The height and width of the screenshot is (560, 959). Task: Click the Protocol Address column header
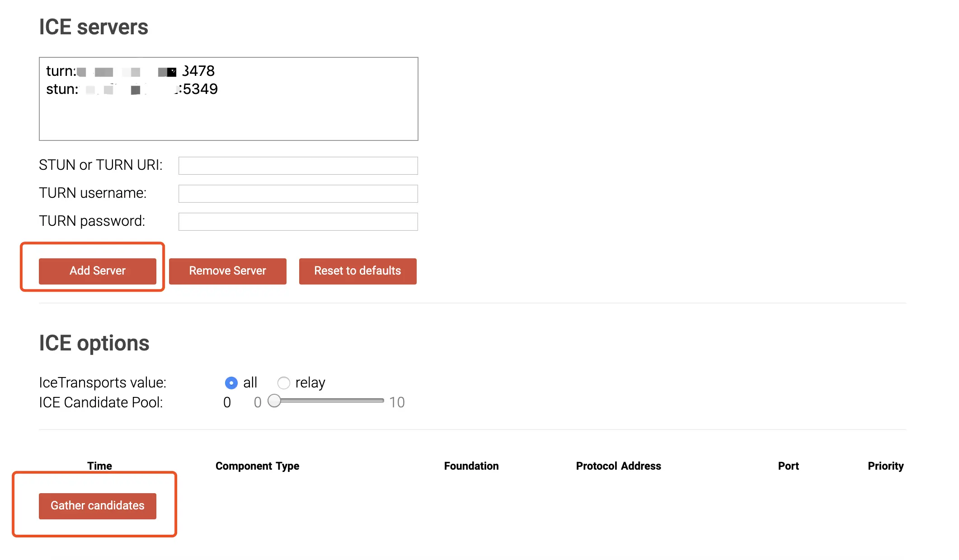[618, 466]
